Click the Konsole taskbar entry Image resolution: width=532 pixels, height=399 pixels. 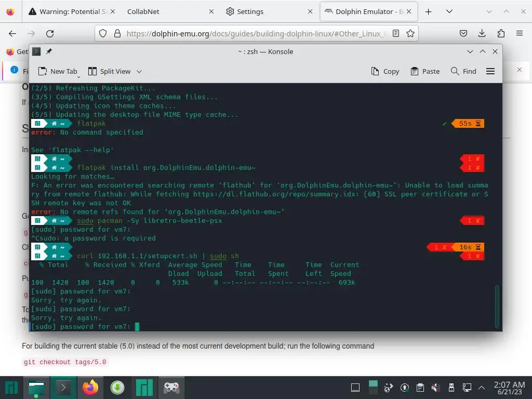click(63, 388)
